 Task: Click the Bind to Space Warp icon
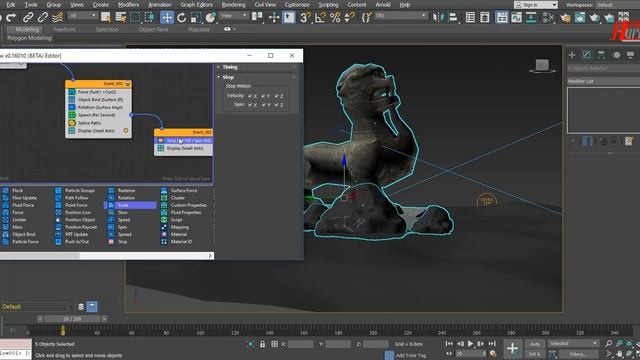coord(58,18)
